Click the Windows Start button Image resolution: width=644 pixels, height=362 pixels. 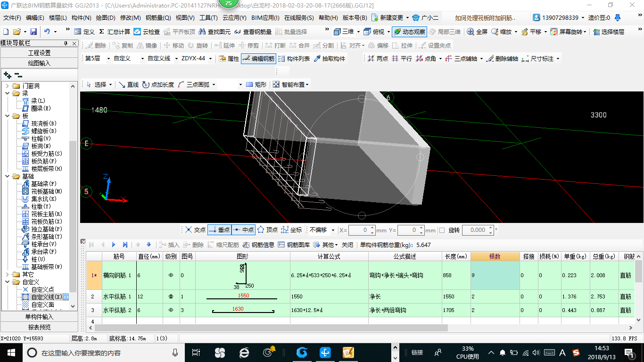(11, 352)
